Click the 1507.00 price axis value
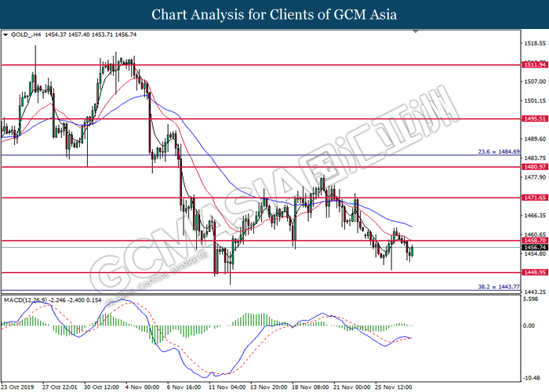549x392 pixels. [535, 82]
